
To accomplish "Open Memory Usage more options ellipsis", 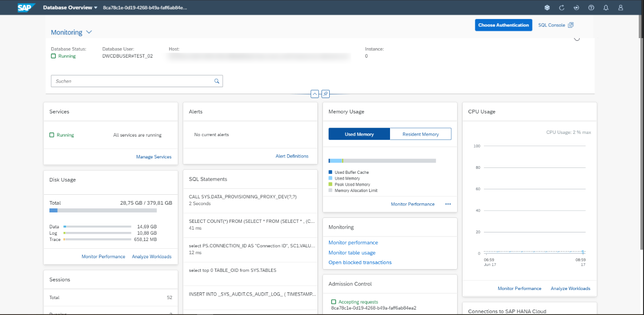I will [448, 204].
